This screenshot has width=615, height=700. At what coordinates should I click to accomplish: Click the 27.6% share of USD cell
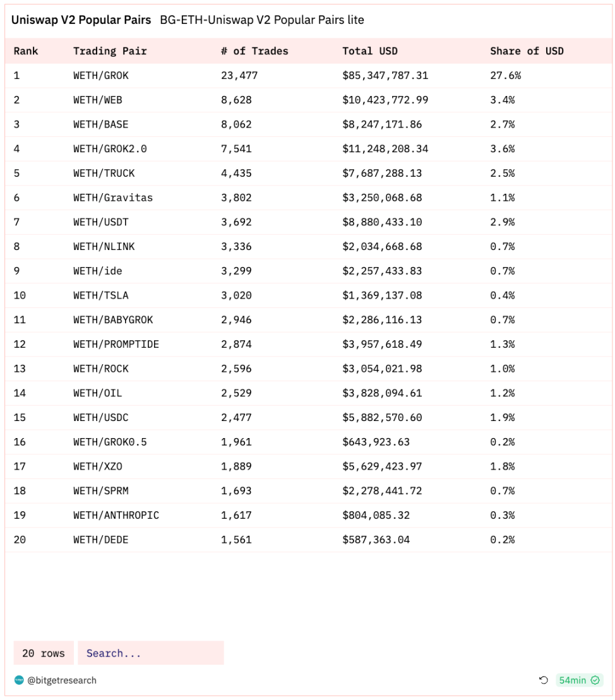click(x=505, y=76)
